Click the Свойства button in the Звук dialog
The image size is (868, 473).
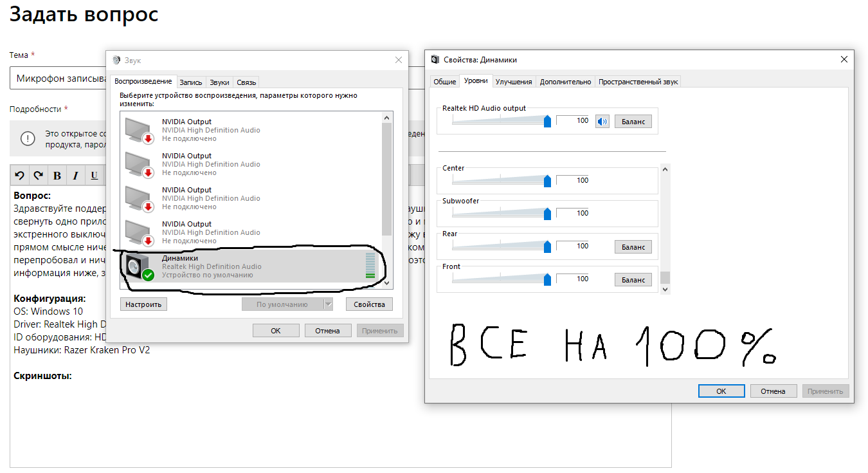369,304
